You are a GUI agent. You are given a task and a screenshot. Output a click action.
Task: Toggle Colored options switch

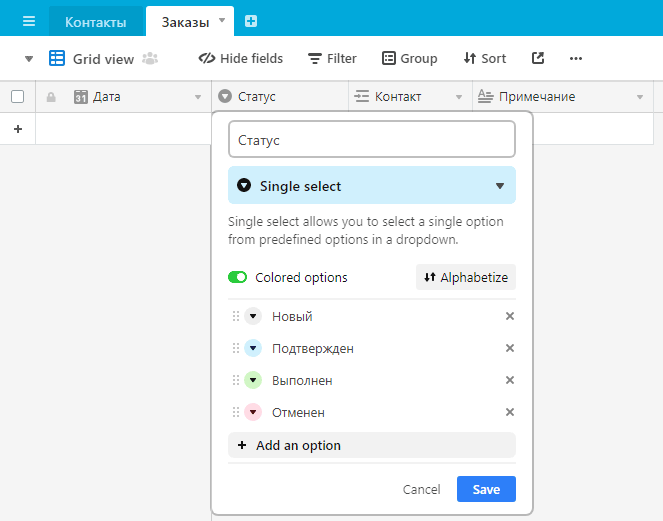point(238,277)
